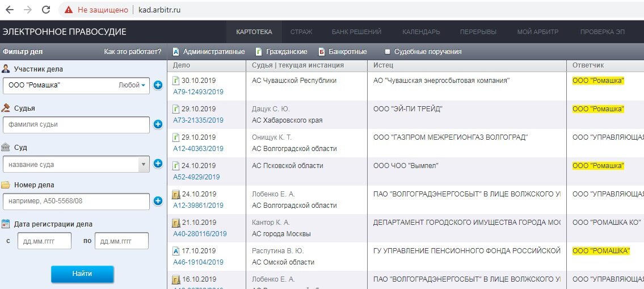Add another judge with the plus icon
This screenshot has height=289, width=644.
click(x=158, y=124)
